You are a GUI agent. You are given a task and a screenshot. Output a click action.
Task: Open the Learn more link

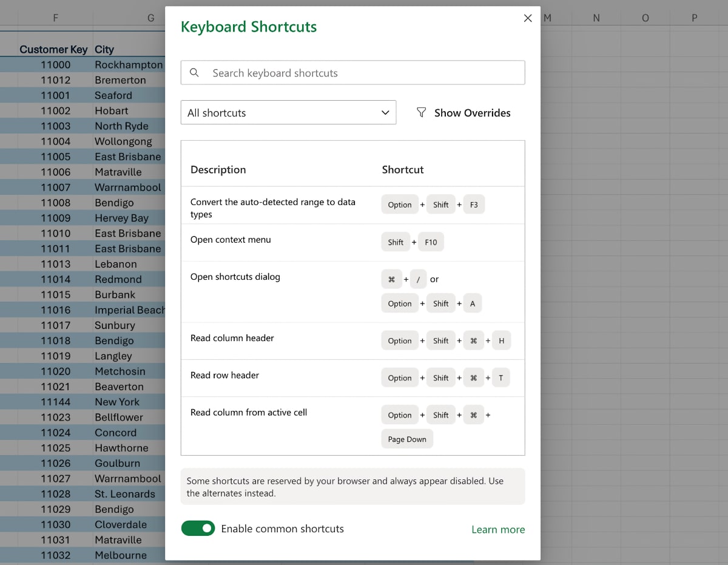(498, 529)
